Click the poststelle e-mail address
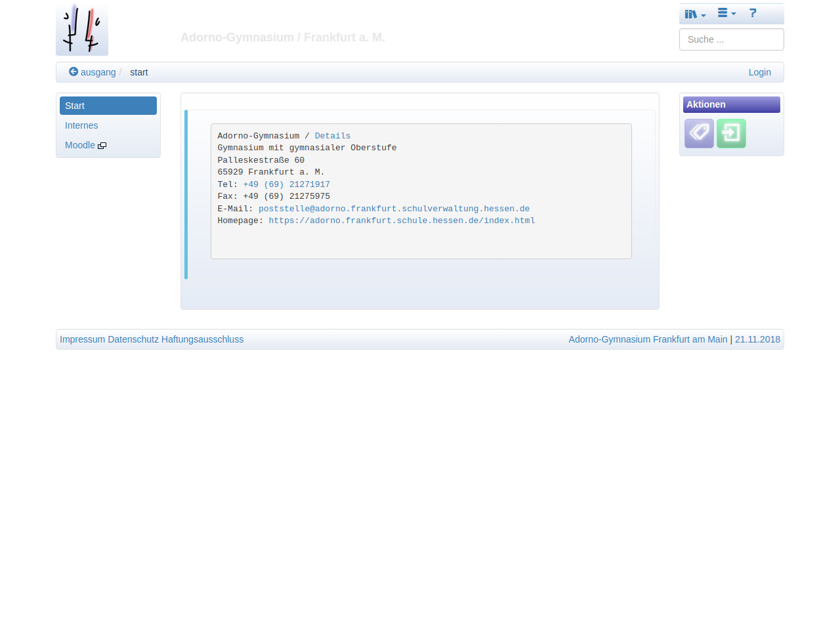 click(x=394, y=209)
